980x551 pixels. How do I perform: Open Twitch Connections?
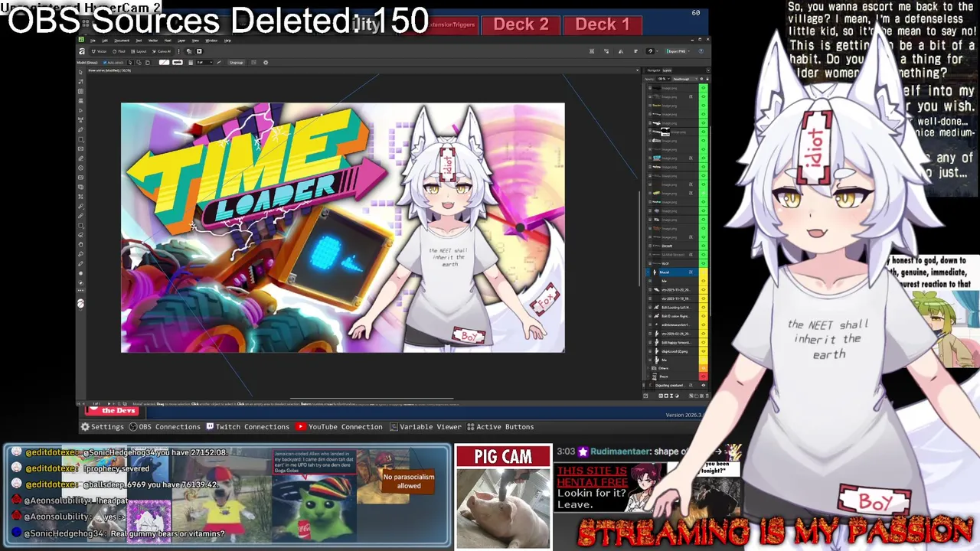[247, 427]
